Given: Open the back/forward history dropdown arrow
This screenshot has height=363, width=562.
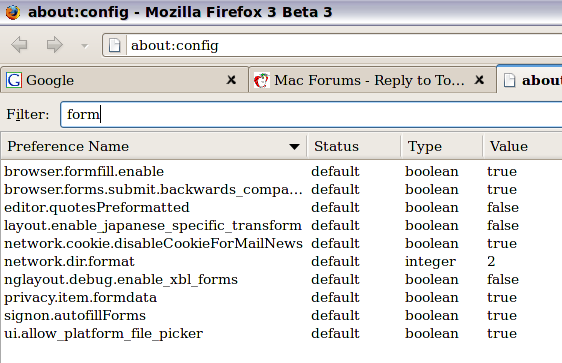Looking at the screenshot, I should (85, 46).
